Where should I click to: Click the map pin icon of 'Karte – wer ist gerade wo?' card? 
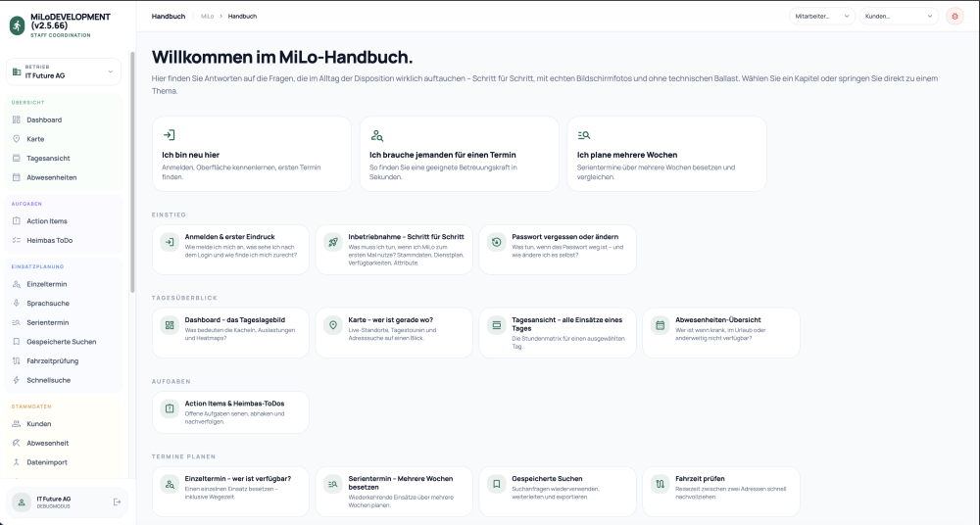click(333, 325)
